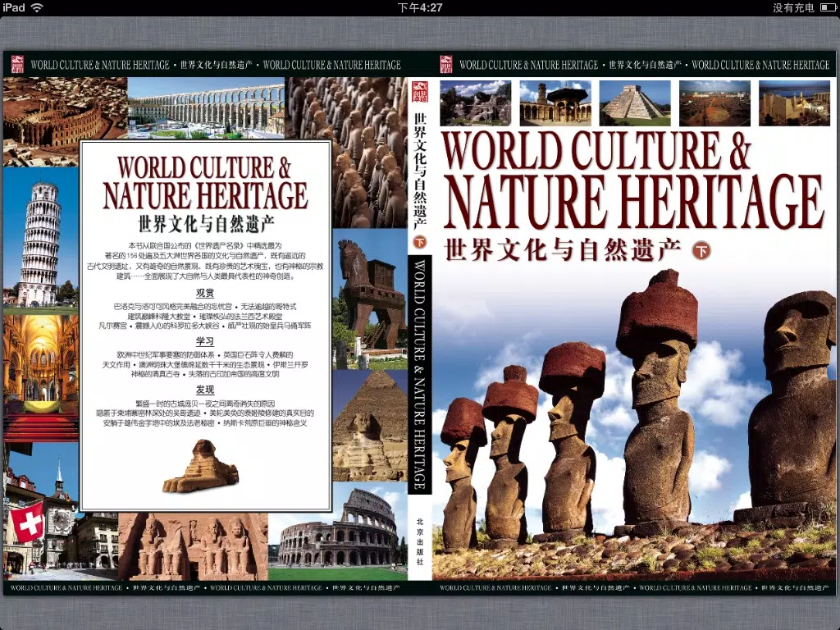
Task: Tap large 世界文化与自然遗产 title on front cover
Action: [563, 250]
